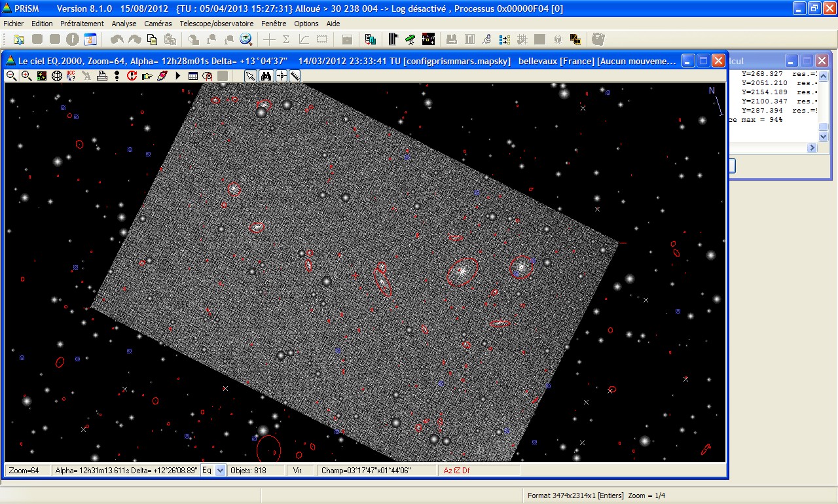This screenshot has width=838, height=504.
Task: Click the large red ellipse galaxy marker
Action: pos(268,450)
